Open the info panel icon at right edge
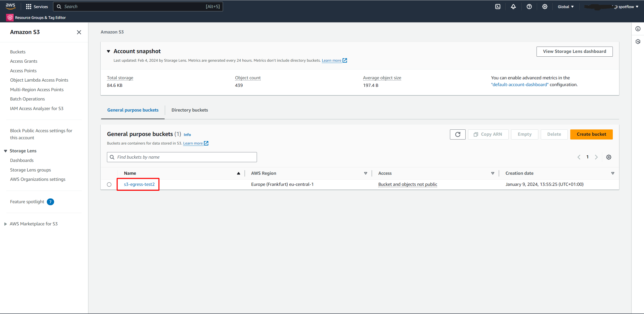Image resolution: width=644 pixels, height=314 pixels. click(638, 29)
